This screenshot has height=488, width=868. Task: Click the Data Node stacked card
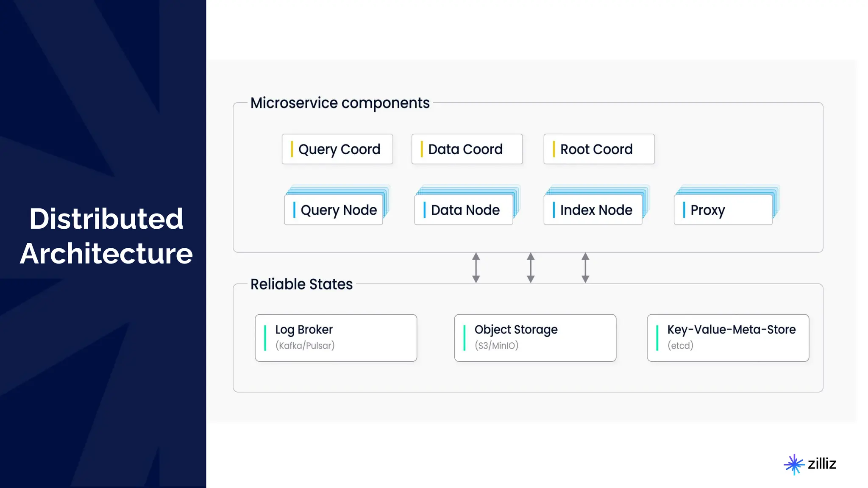coord(464,210)
